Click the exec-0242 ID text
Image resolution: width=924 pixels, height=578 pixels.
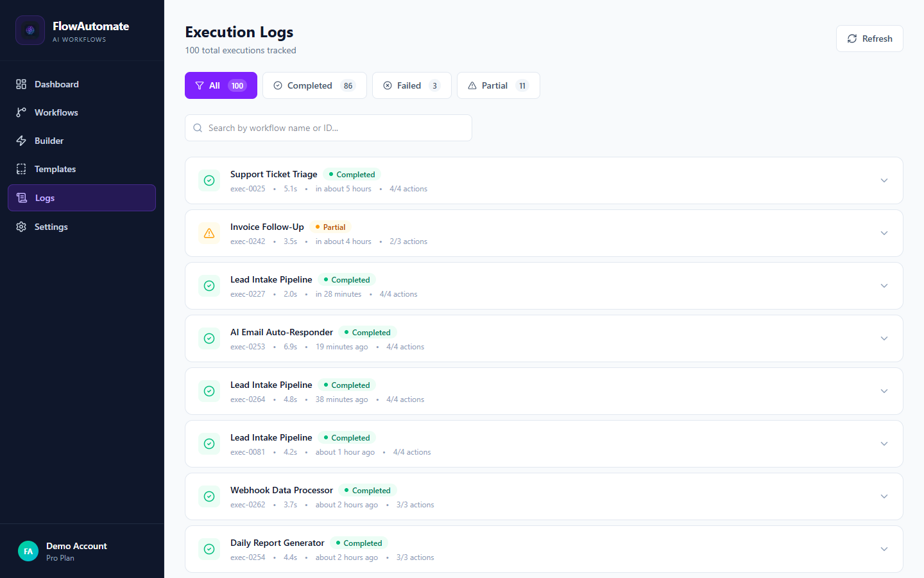coord(248,241)
